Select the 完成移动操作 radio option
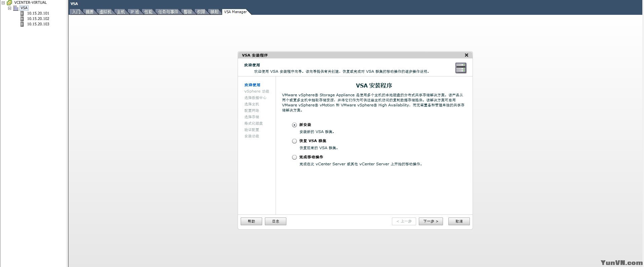Image resolution: width=644 pixels, height=267 pixels. [x=294, y=157]
